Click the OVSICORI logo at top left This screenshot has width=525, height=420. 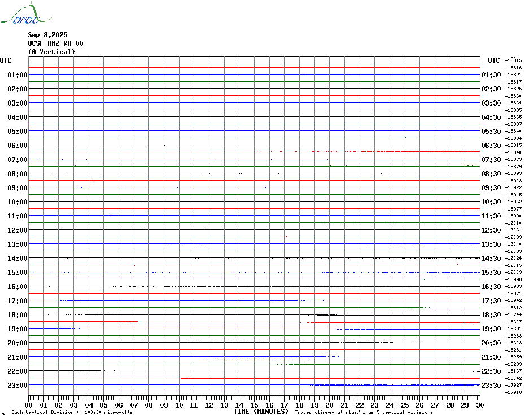point(27,14)
